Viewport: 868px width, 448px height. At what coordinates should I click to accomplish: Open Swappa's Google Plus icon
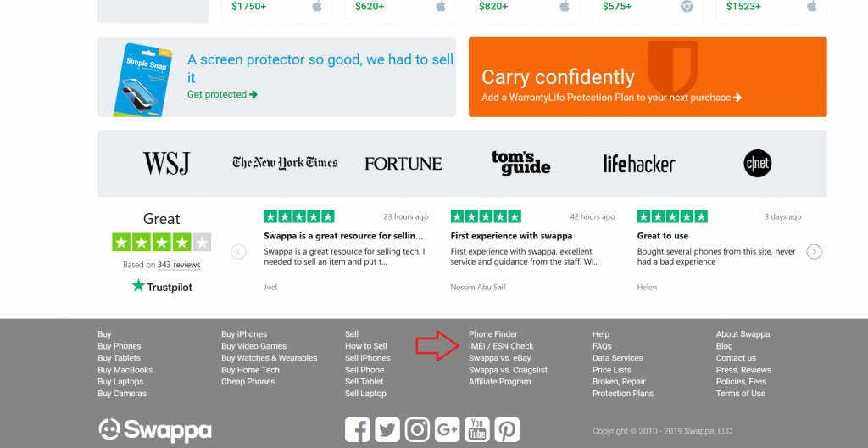448,429
